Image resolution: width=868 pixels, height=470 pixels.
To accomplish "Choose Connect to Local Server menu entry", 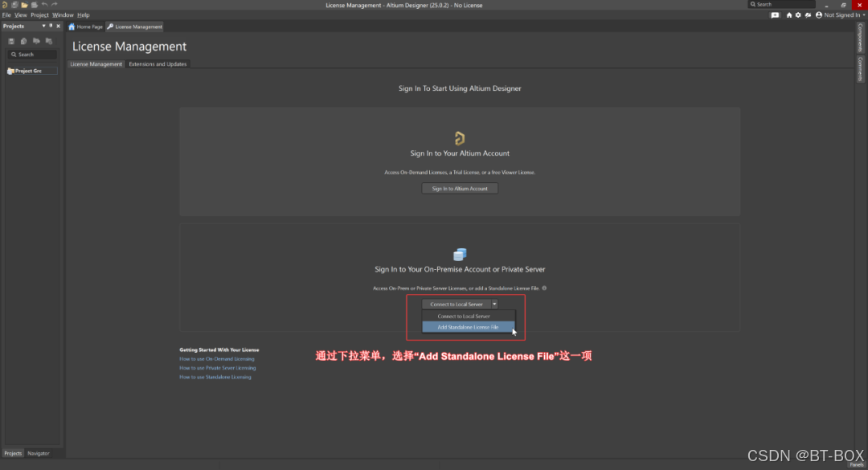I will 469,316.
